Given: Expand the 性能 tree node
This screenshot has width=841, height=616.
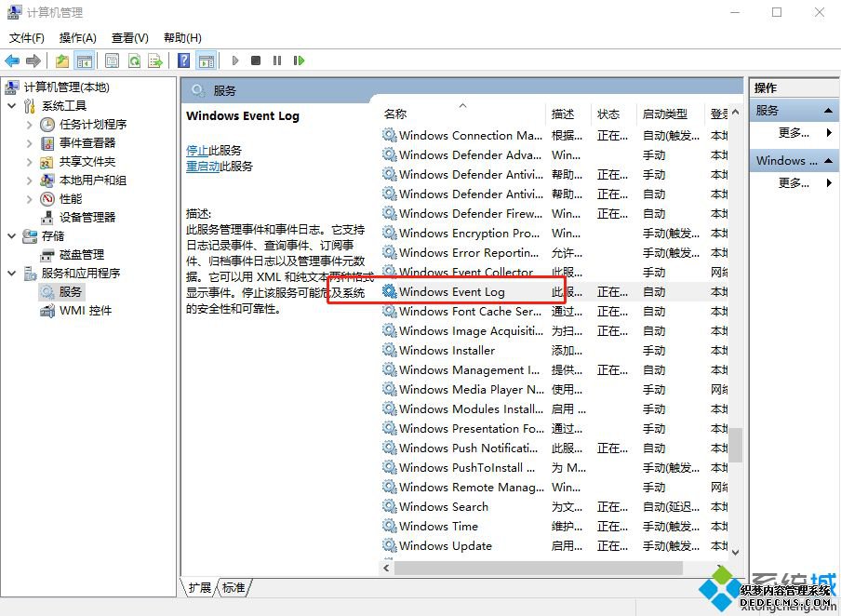Looking at the screenshot, I should tap(30, 199).
